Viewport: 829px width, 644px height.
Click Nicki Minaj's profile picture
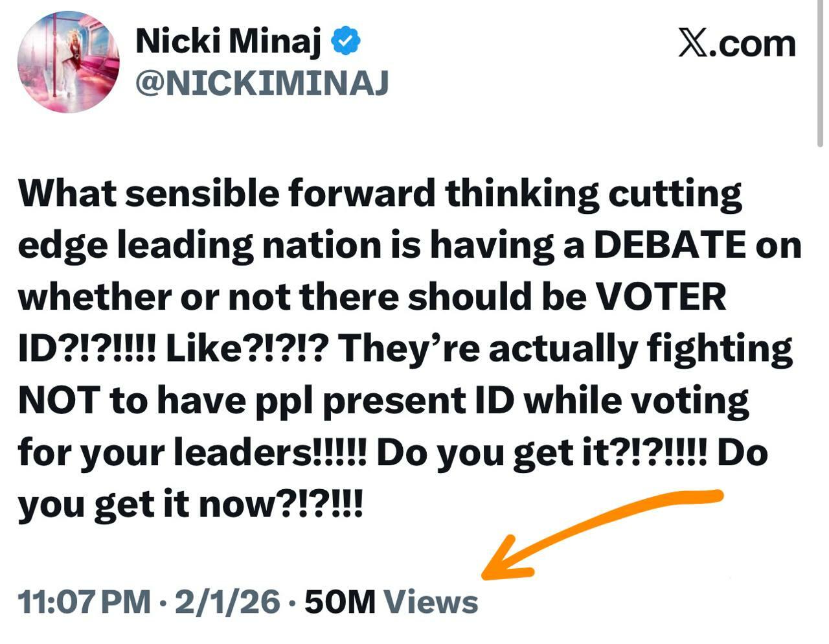click(x=68, y=62)
